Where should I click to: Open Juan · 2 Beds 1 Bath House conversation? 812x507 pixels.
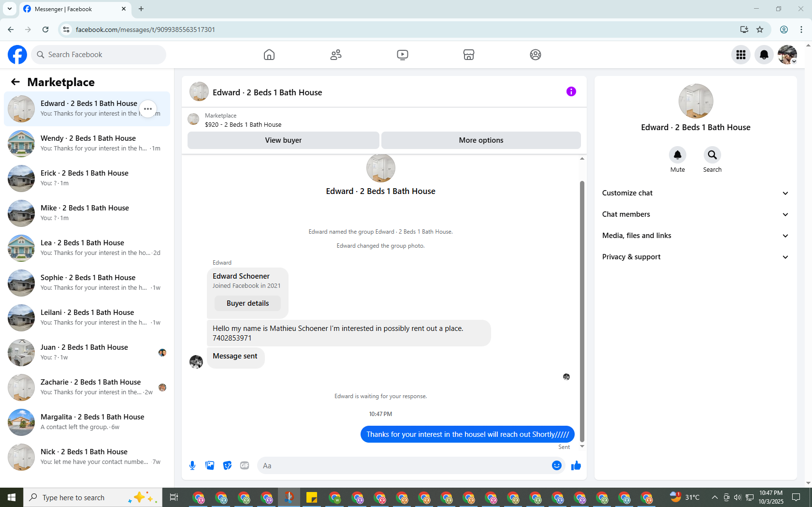87,353
